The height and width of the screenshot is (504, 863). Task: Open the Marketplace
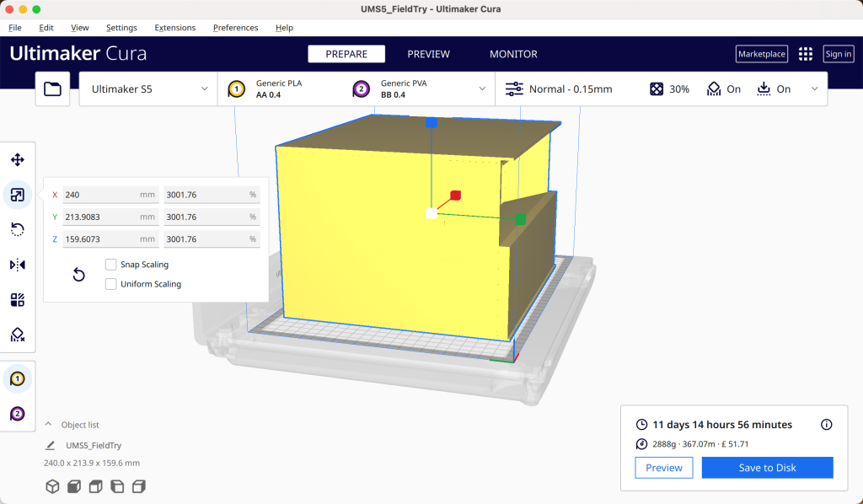(x=762, y=54)
